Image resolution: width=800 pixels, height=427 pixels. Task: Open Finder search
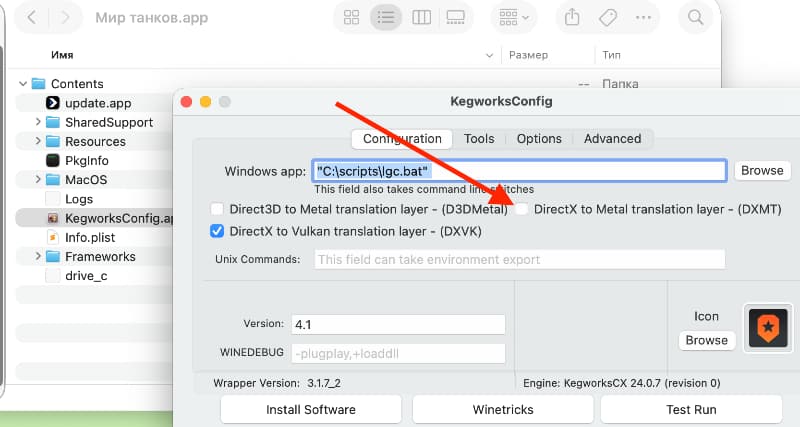[x=695, y=18]
